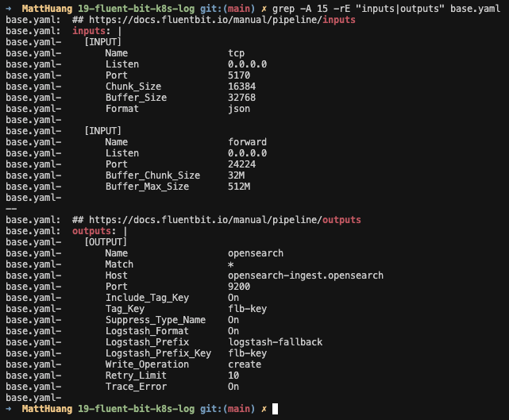Click the 'tcp' Name value

tap(236, 53)
